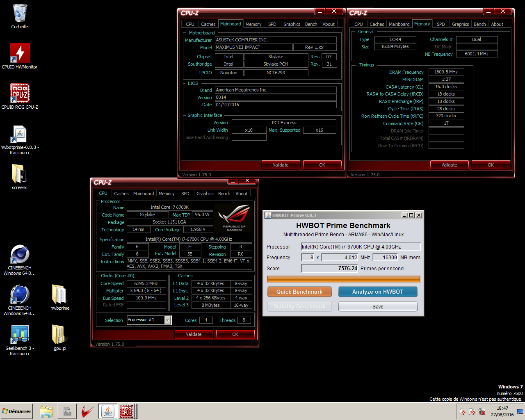Click the MAXIMUS VIII IMPACT model field

254,47
